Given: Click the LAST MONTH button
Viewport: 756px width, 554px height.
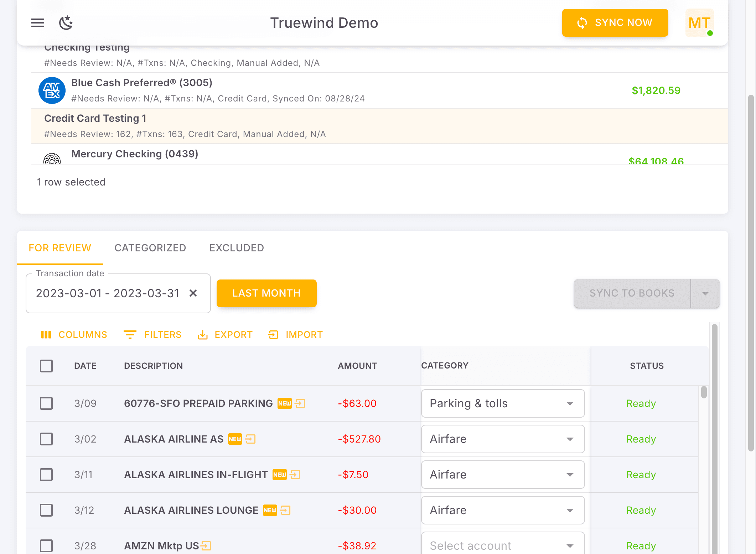Looking at the screenshot, I should click(x=266, y=293).
